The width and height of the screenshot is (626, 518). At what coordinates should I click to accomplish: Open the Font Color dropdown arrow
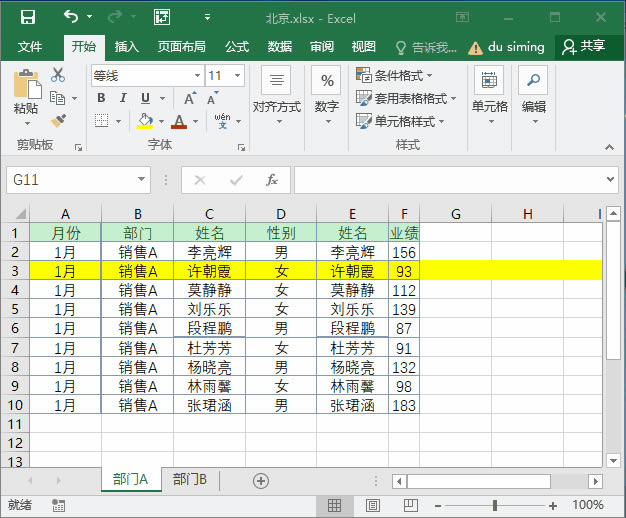[196, 121]
